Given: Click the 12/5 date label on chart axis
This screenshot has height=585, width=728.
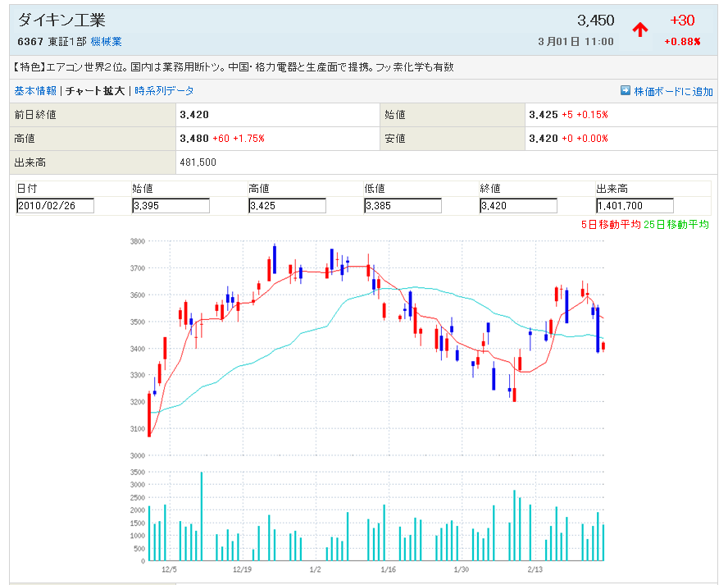Looking at the screenshot, I should click(x=169, y=569).
